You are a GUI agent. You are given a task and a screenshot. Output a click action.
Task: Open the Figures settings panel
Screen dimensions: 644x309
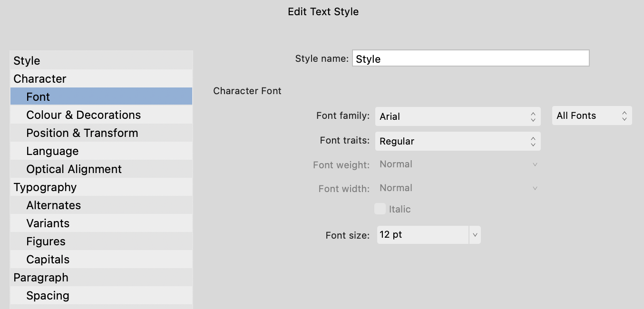46,241
